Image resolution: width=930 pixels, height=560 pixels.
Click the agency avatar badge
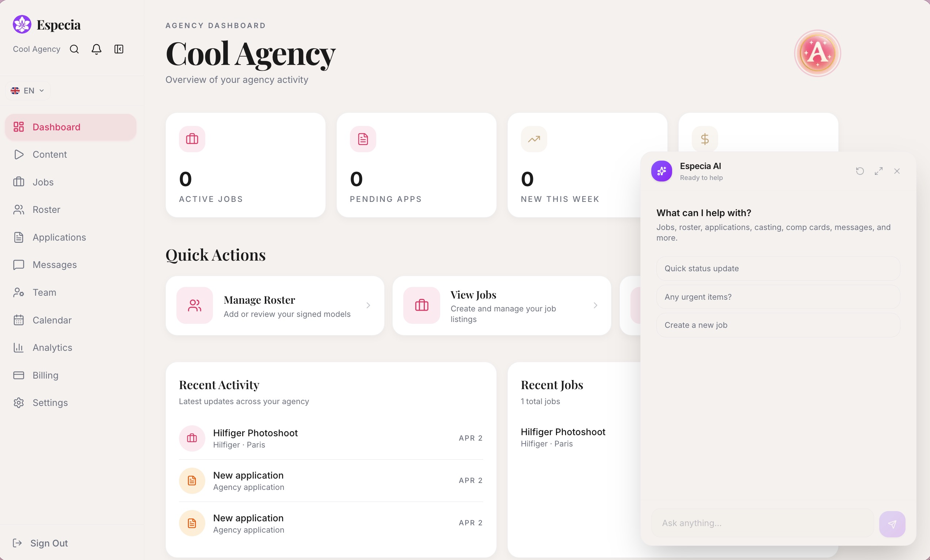click(817, 54)
